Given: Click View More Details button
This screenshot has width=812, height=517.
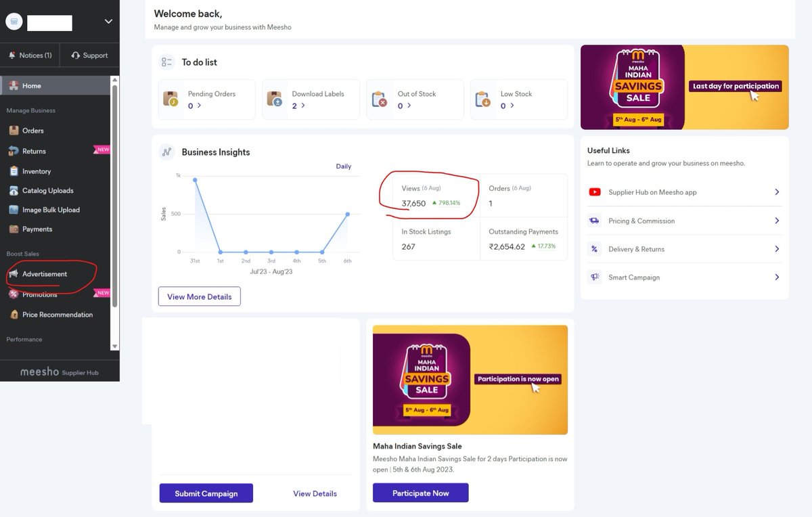Looking at the screenshot, I should 200,296.
